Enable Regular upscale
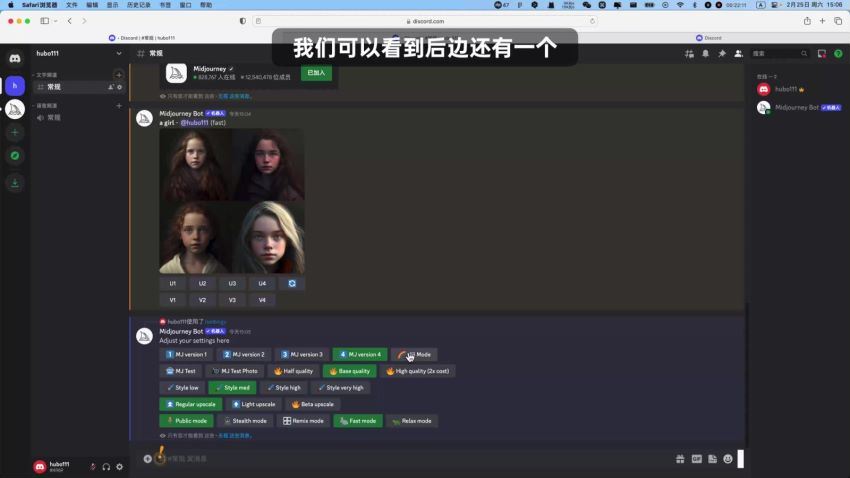The width and height of the screenshot is (850, 478). point(191,404)
